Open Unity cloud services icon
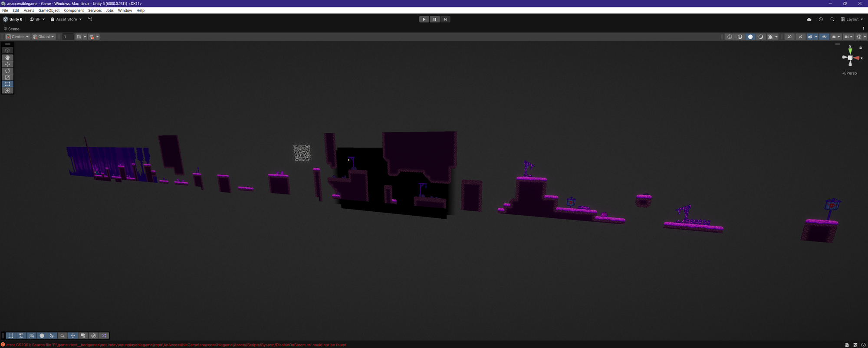868x348 pixels. [x=809, y=19]
